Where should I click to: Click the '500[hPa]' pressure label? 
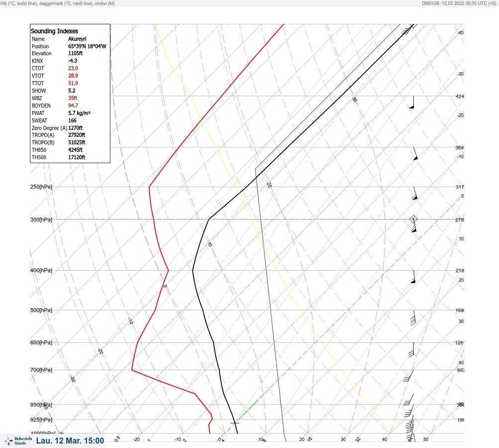(41, 310)
